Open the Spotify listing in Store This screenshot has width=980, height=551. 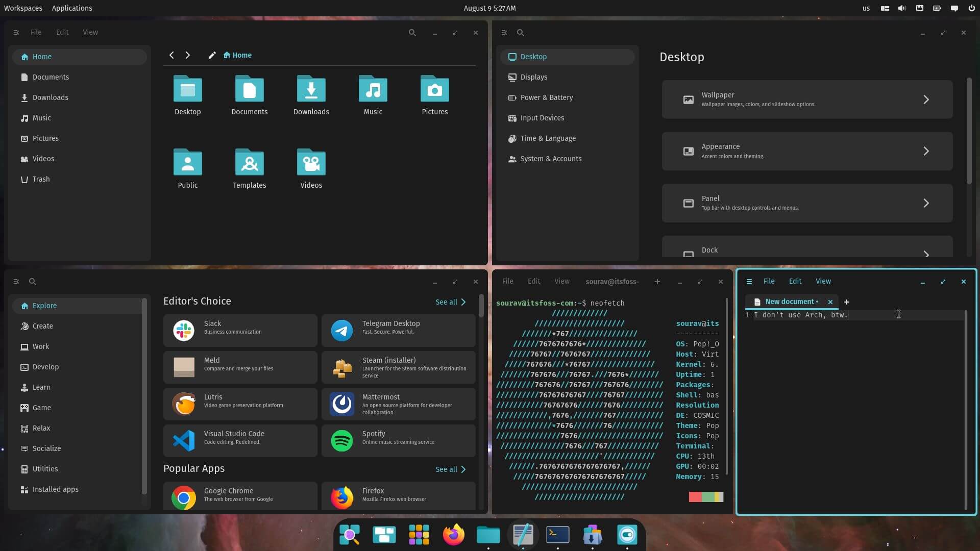point(398,440)
